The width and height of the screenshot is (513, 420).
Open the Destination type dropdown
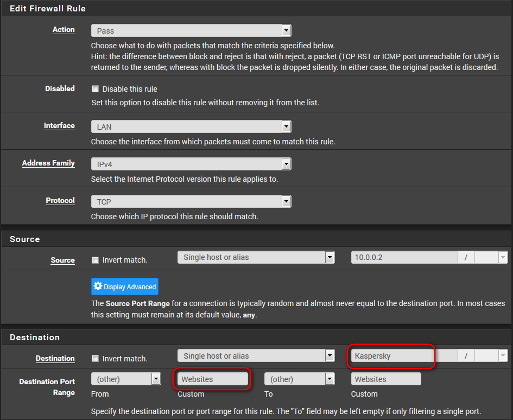(x=256, y=356)
